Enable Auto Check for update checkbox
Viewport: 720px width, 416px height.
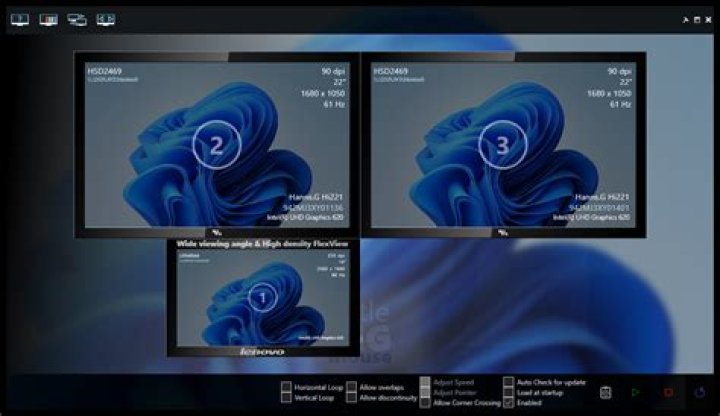(508, 382)
